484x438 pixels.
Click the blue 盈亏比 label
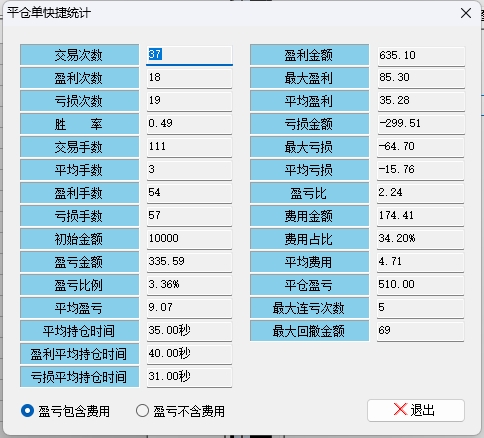coord(309,193)
